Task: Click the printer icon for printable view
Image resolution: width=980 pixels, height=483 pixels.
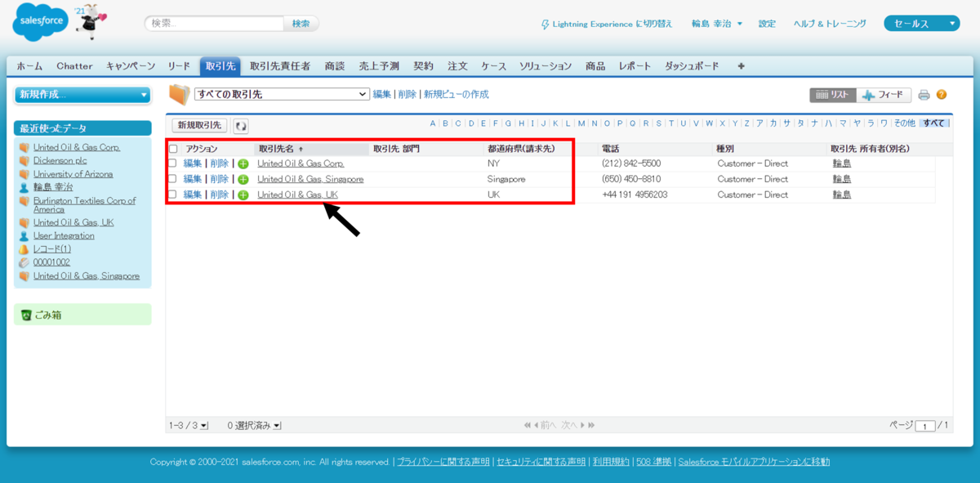Action: coord(924,95)
